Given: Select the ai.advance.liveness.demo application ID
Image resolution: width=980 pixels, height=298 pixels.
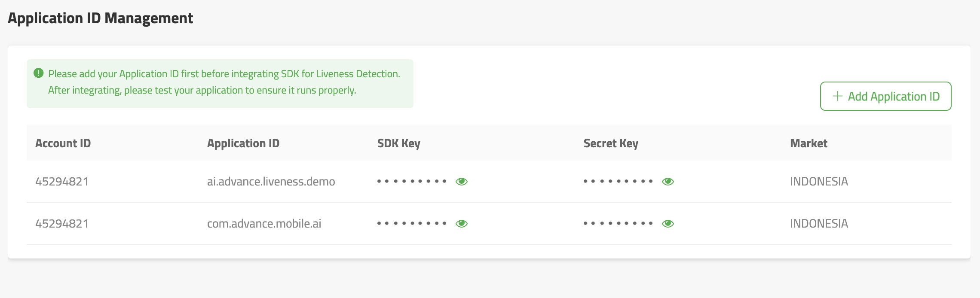Looking at the screenshot, I should tap(271, 182).
